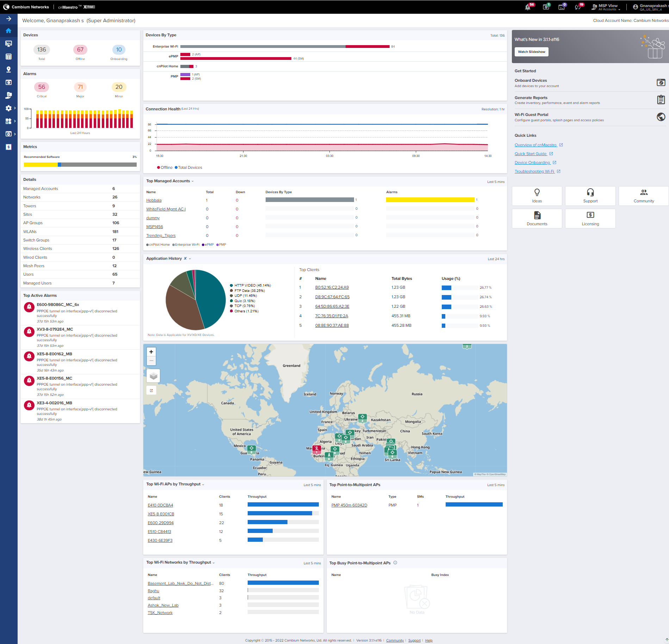Open the Services widgets sidebar icon
The image size is (669, 644).
click(x=9, y=121)
